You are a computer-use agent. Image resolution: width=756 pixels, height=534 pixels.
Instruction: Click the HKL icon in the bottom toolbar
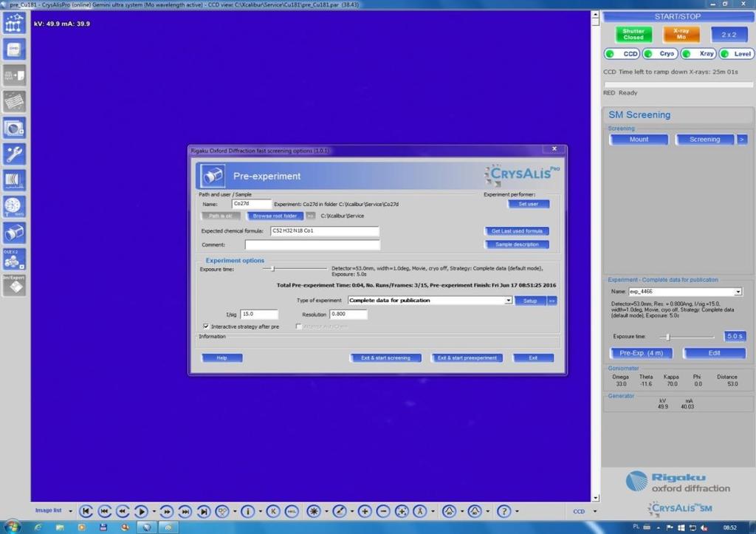coord(292,511)
